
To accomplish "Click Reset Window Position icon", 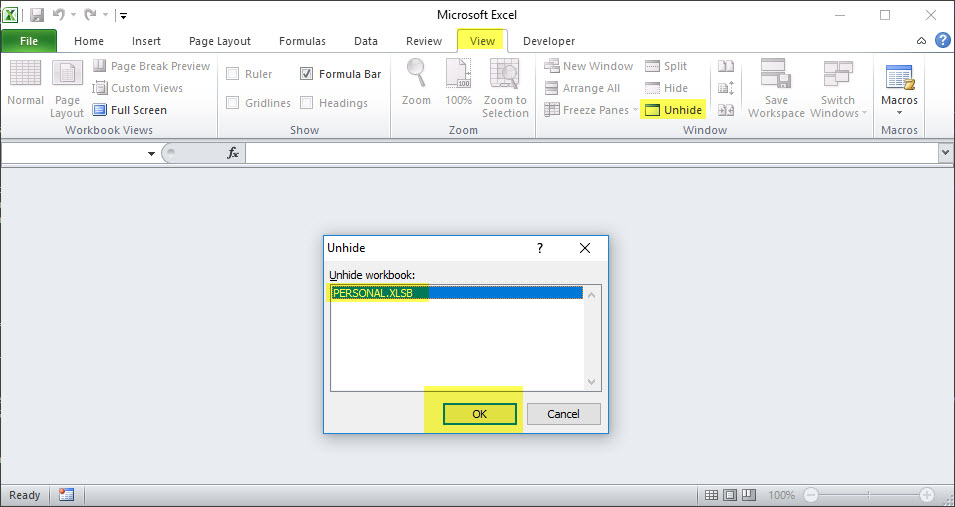I will (726, 110).
